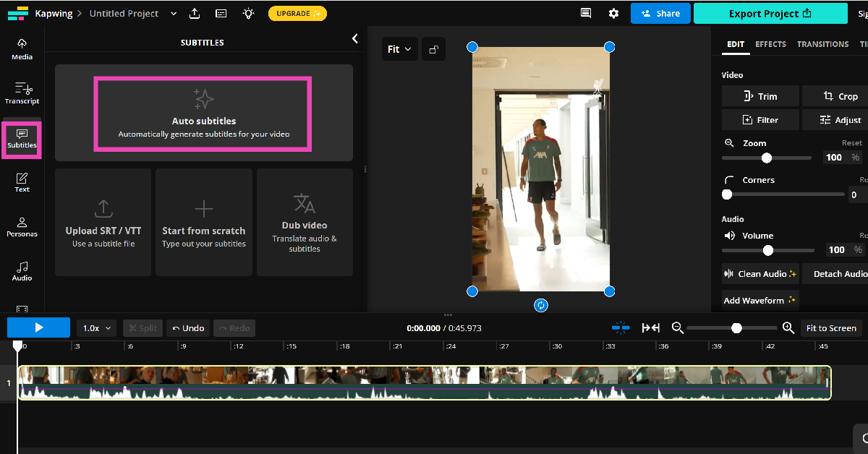Click the volume speaker icon to mute
This screenshot has width=868, height=454.
(729, 236)
